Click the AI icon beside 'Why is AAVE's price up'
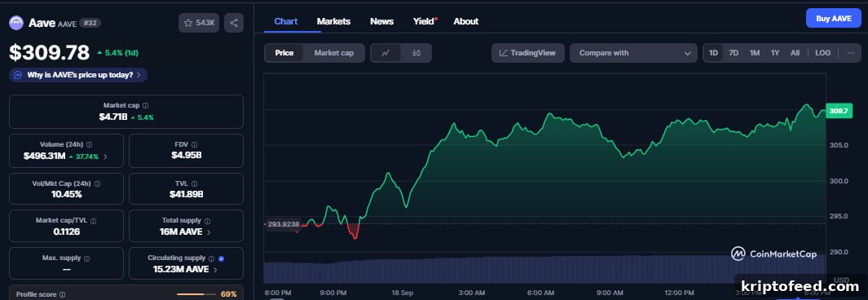Image resolution: width=868 pixels, height=300 pixels. point(18,75)
